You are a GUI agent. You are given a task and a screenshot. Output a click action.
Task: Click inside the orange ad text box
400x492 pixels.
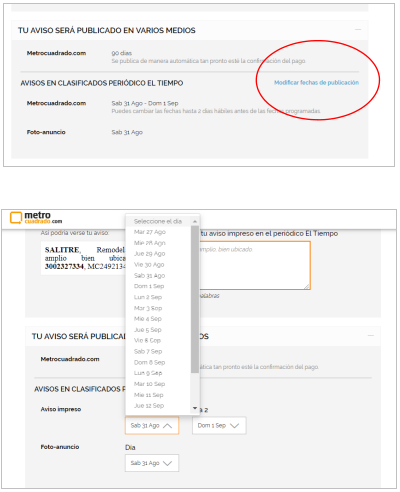[255, 265]
